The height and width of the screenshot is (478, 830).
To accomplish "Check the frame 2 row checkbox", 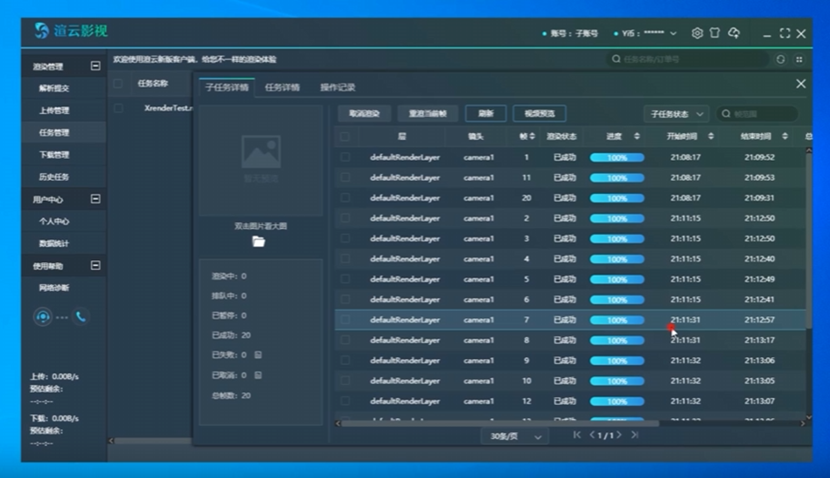I will pyautogui.click(x=345, y=218).
